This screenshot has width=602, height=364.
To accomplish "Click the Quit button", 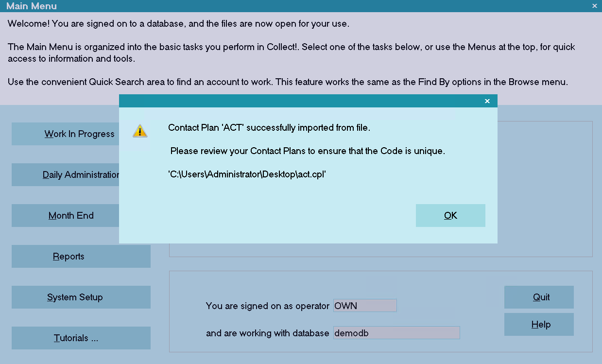I will (x=539, y=297).
